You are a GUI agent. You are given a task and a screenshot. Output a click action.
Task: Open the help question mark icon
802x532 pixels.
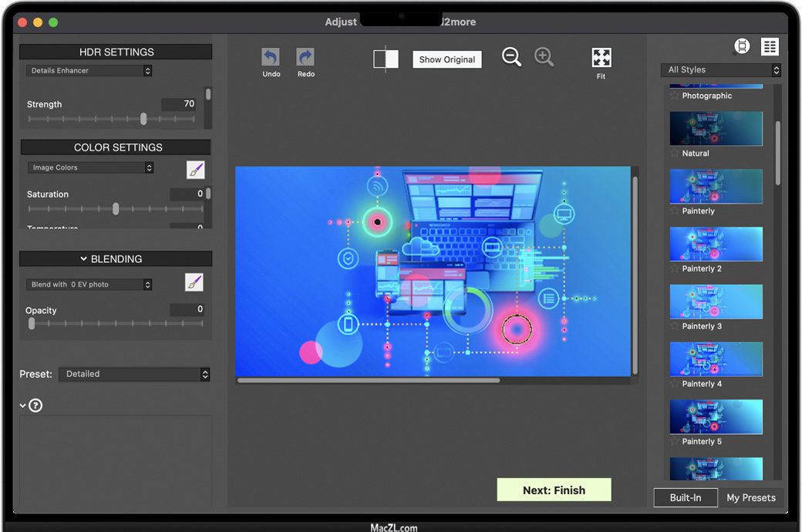tap(35, 406)
